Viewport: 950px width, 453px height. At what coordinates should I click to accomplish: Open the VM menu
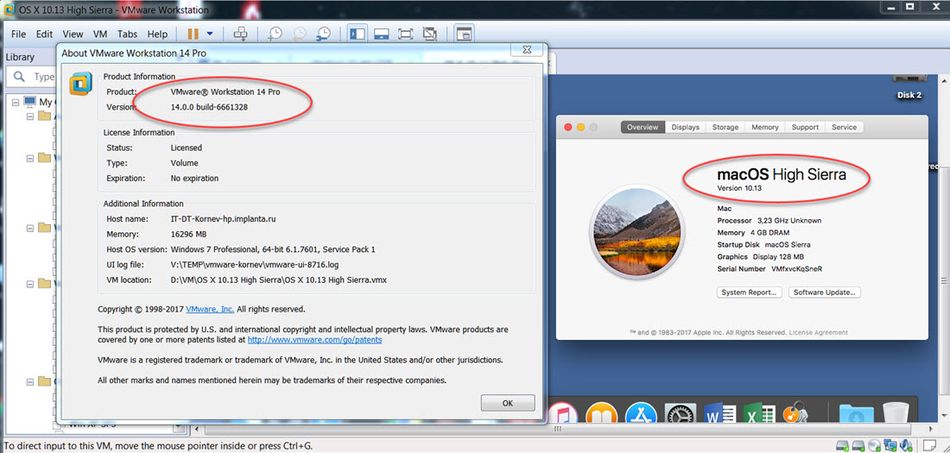[x=100, y=35]
